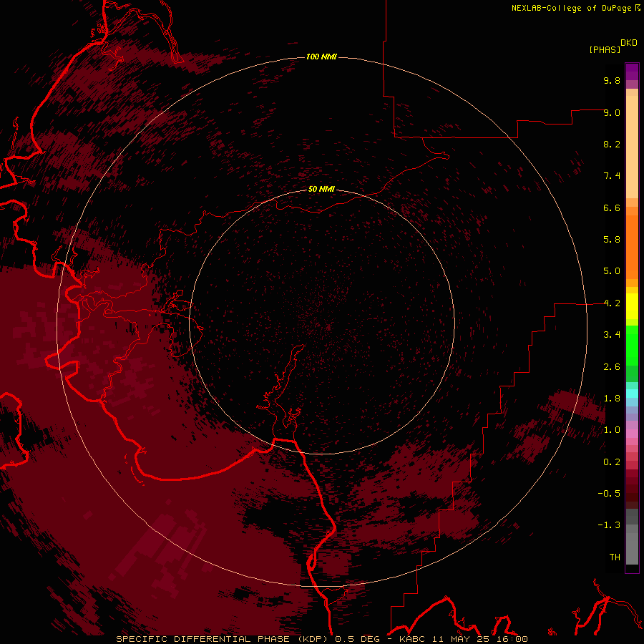This screenshot has width=644, height=644.
Task: Click the 0.2 value on the color scale
Action: [612, 462]
